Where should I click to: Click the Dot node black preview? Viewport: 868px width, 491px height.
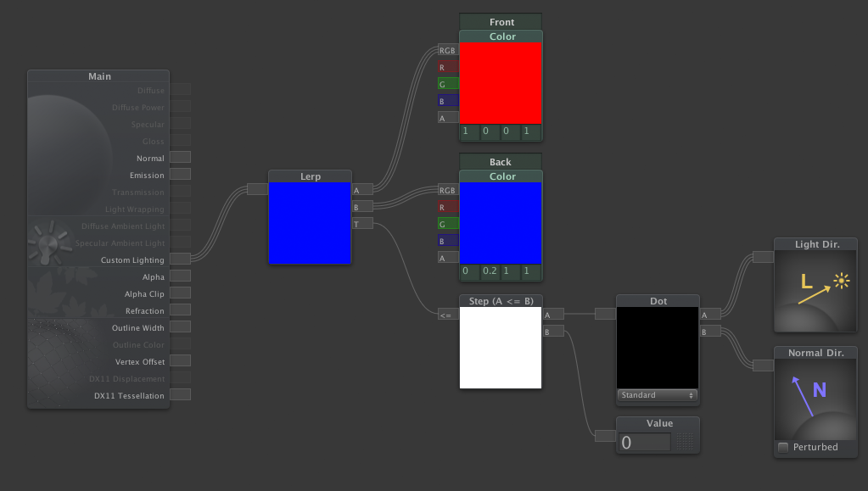[x=658, y=347]
